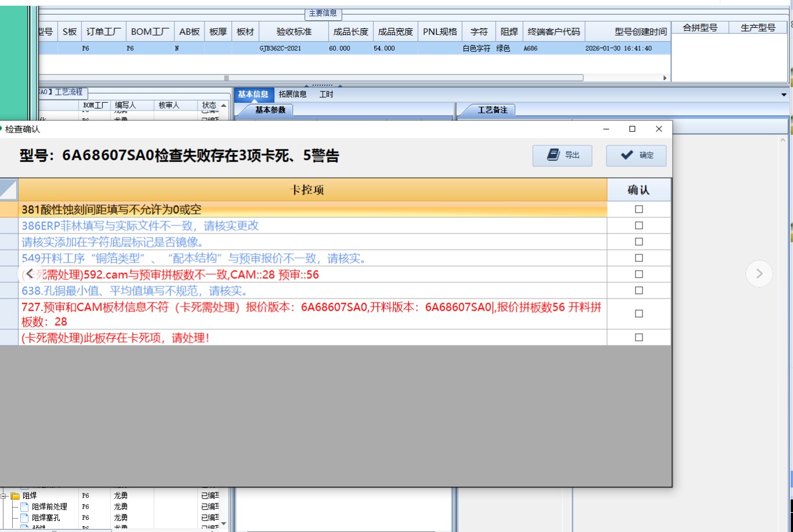
Task: Select the 638.孔铜最小值 warning row
Action: click(313, 290)
